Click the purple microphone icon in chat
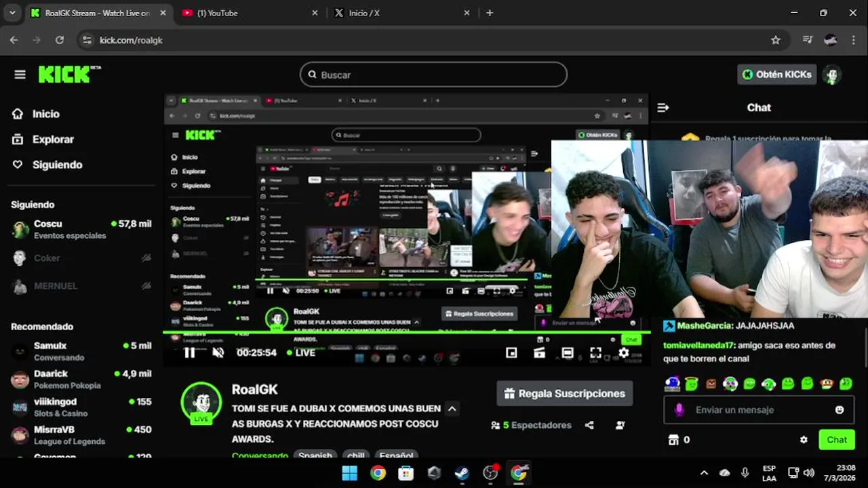Image resolution: width=868 pixels, height=488 pixels. 679,409
